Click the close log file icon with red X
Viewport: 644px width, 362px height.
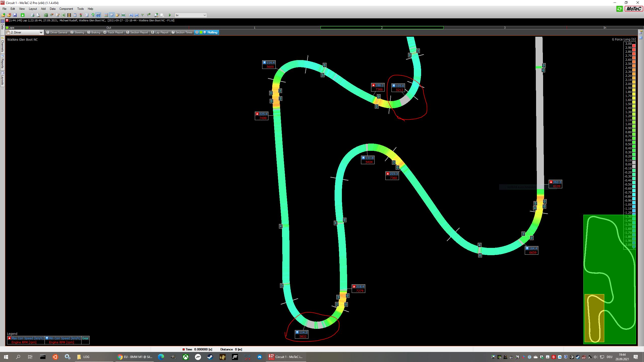[9, 15]
